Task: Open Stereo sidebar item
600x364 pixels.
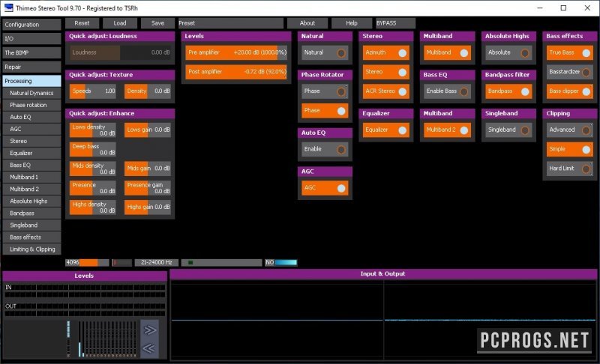Action: tap(31, 141)
